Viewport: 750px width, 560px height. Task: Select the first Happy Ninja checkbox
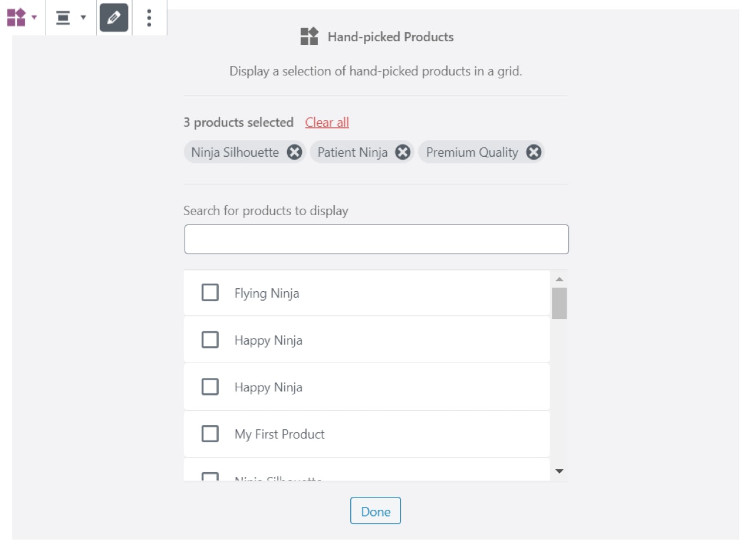[x=210, y=340]
